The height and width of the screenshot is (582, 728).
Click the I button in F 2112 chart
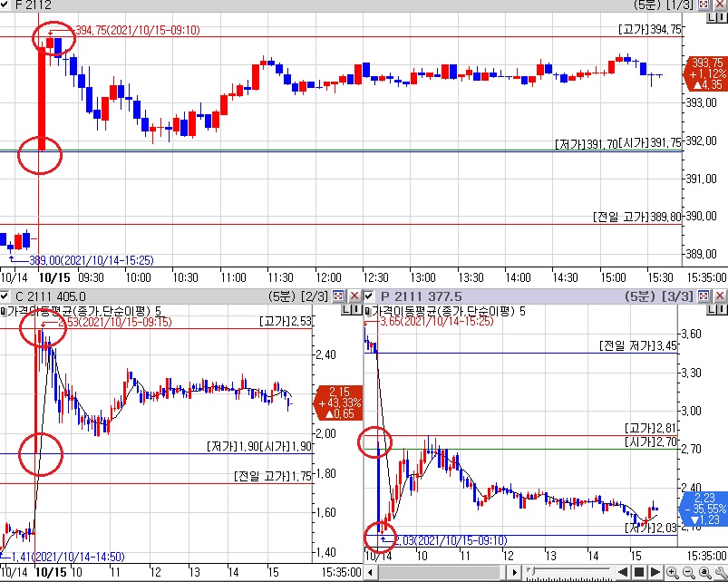(722, 17)
